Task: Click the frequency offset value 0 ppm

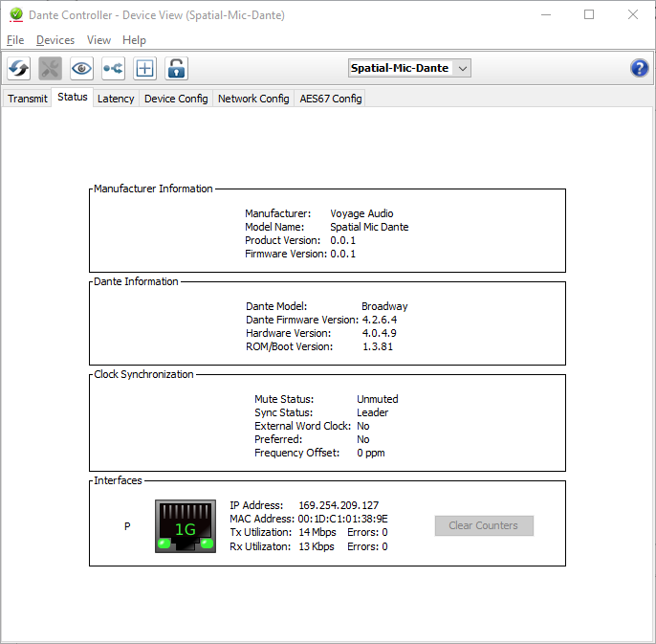Action: [371, 453]
